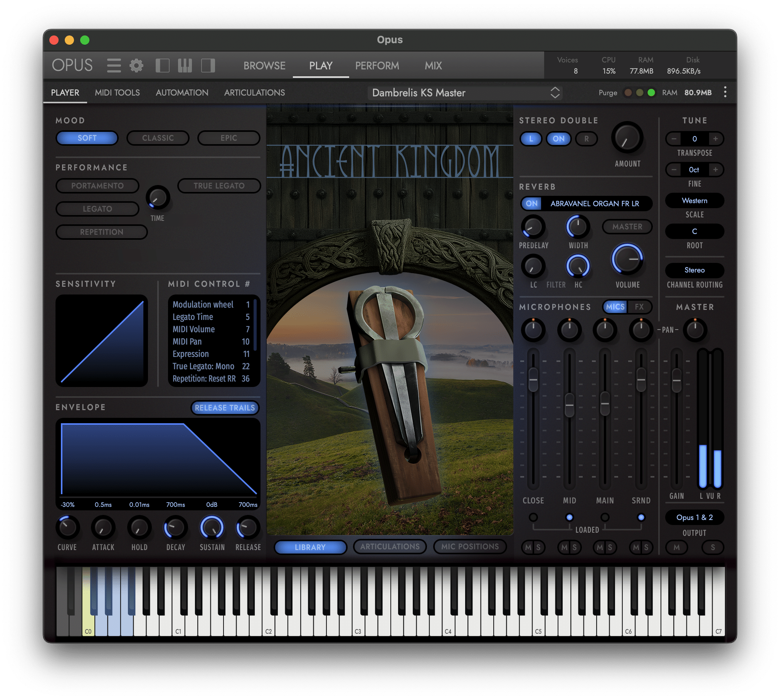Click the ARTICULATIONS button below artwork
This screenshot has width=780, height=700.
click(390, 547)
